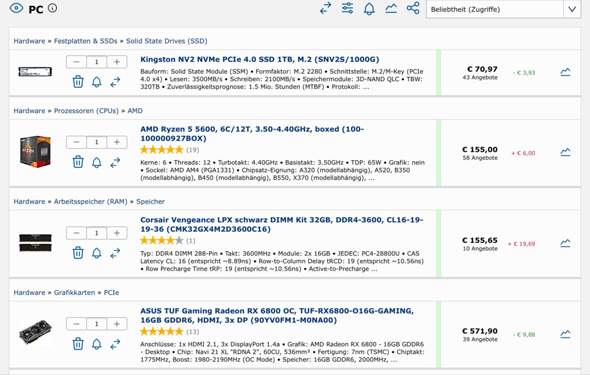Decrease quantity of ASUS TUF RX 6800
The width and height of the screenshot is (590, 375).
tap(76, 324)
